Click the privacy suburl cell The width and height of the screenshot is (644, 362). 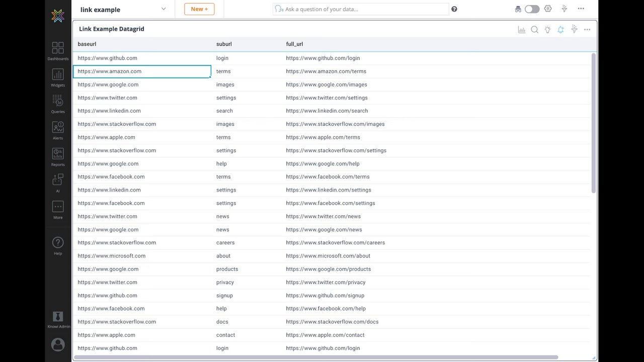coord(247,283)
